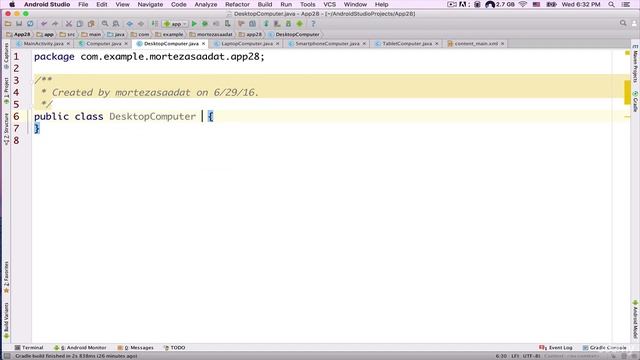Viewport: 640px width, 360px height.
Task: Click the mortezasaadat breadcrumb folder
Action: [x=211, y=35]
